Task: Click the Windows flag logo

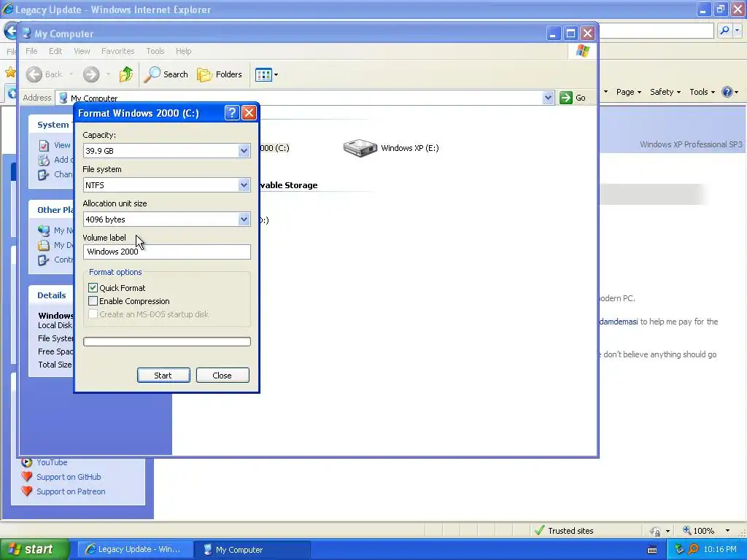Action: point(583,51)
